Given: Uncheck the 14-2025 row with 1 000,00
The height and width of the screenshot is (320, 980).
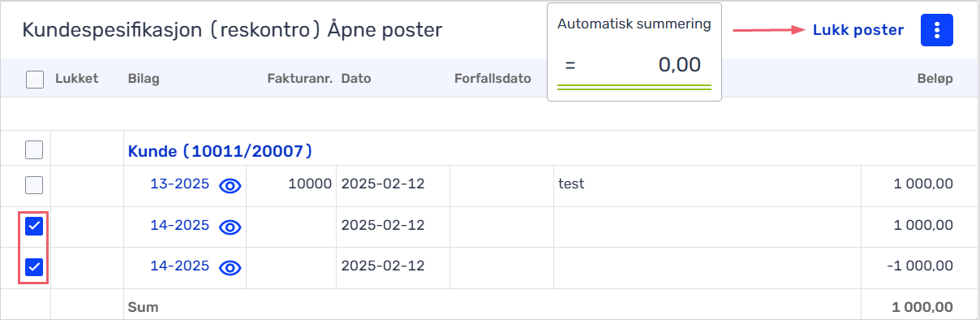Looking at the screenshot, I should coord(34,227).
